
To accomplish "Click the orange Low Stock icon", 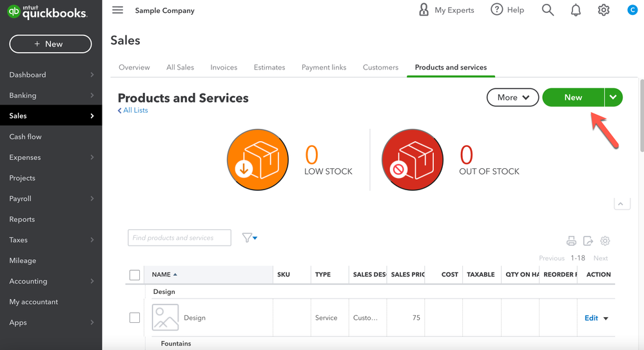I will pos(258,159).
